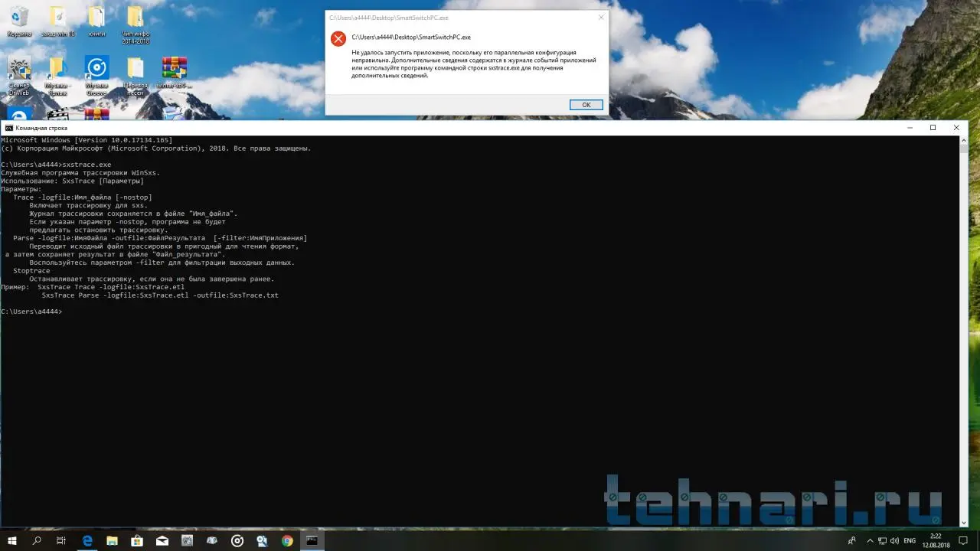Open the Mail app from the taskbar
Image resolution: width=980 pixels, height=551 pixels.
pyautogui.click(x=162, y=540)
